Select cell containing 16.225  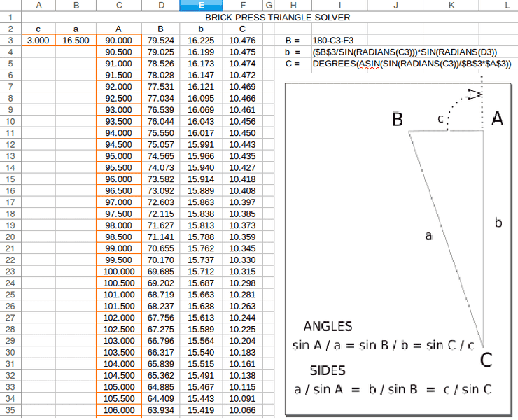tap(201, 41)
